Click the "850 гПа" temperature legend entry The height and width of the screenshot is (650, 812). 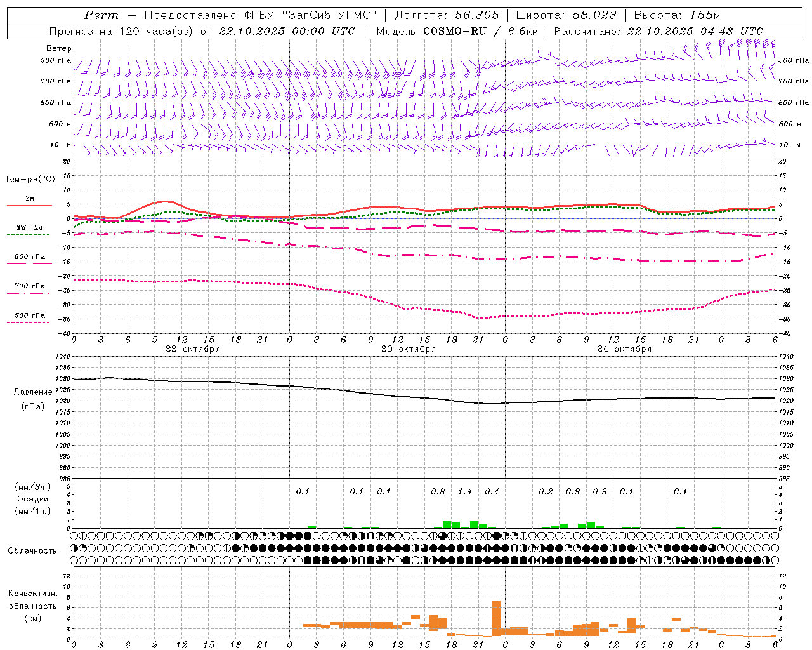pyautogui.click(x=30, y=257)
